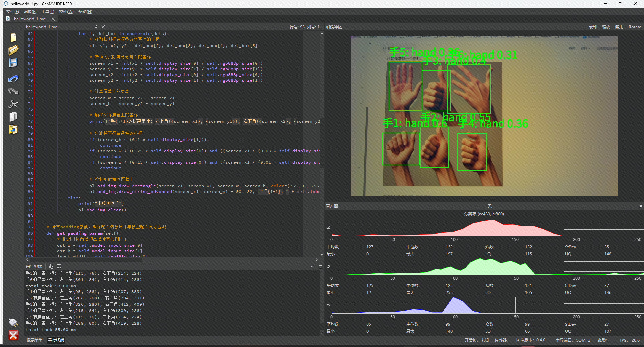Screen dimensions: 644x347
Task: Cut the selection with the scissors icon
Action: 13,104
